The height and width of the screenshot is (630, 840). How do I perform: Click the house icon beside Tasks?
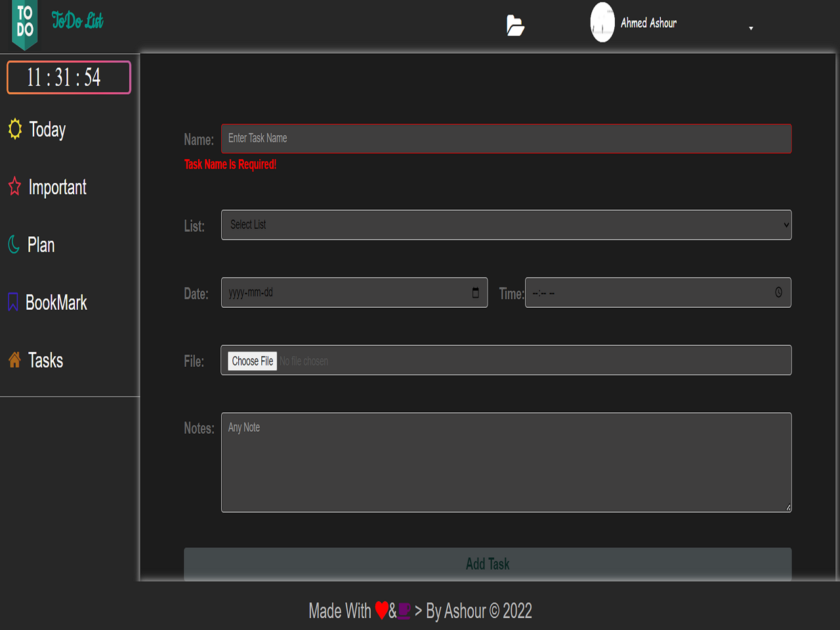14,360
